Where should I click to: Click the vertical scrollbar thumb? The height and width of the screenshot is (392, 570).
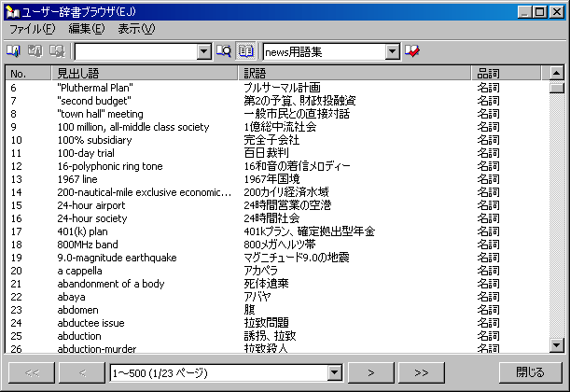coord(557,88)
